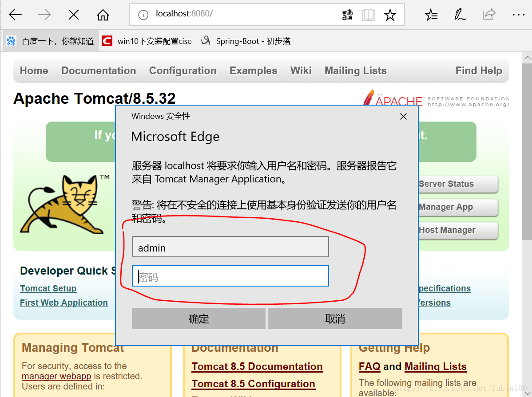
Task: Open Tomcat 8.5 Documentation link
Action: point(257,366)
